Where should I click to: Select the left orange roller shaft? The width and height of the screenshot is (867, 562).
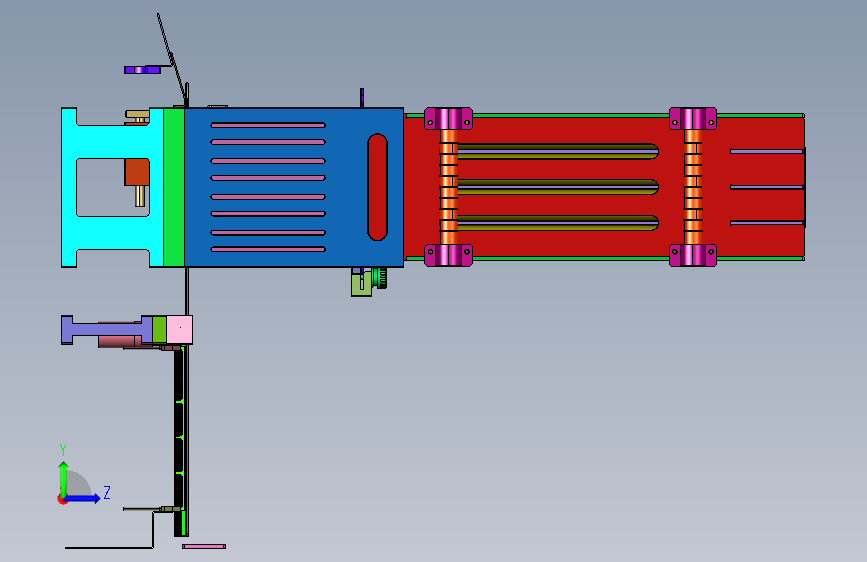click(x=448, y=187)
